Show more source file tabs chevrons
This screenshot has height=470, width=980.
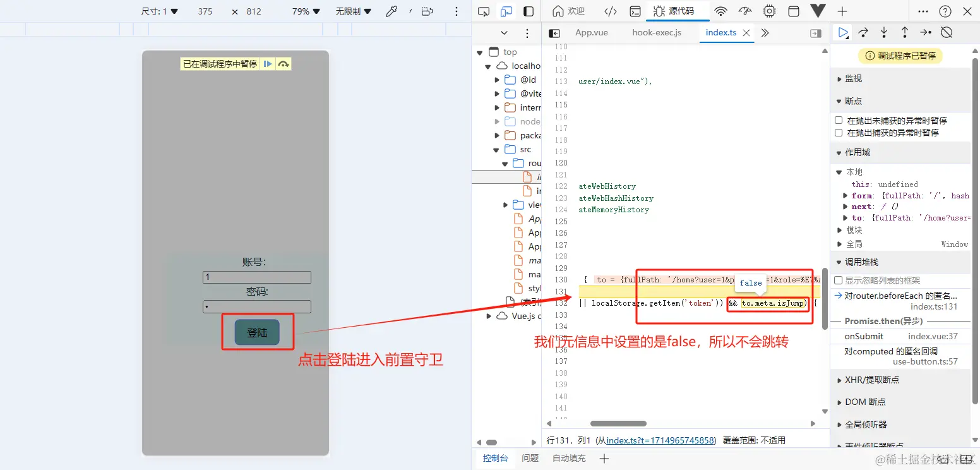click(x=765, y=33)
